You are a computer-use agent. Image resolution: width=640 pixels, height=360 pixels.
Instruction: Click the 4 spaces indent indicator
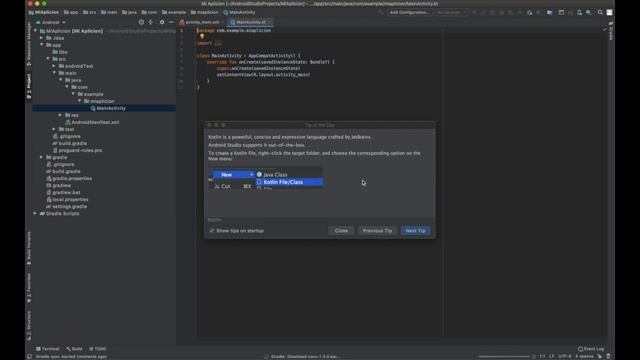pyautogui.click(x=584, y=356)
